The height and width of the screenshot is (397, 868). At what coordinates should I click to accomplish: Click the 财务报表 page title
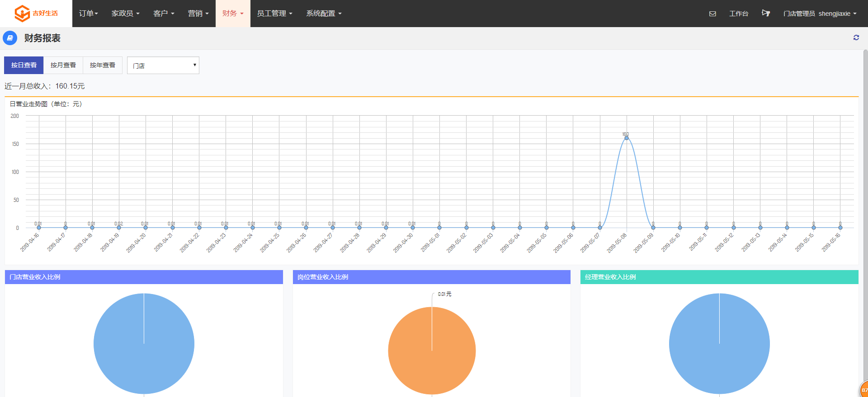(x=42, y=38)
